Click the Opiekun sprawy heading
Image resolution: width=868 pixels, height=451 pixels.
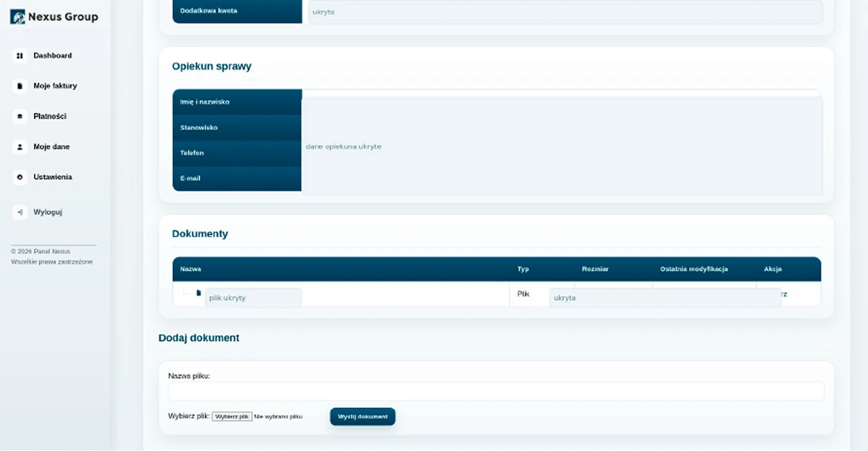click(211, 67)
